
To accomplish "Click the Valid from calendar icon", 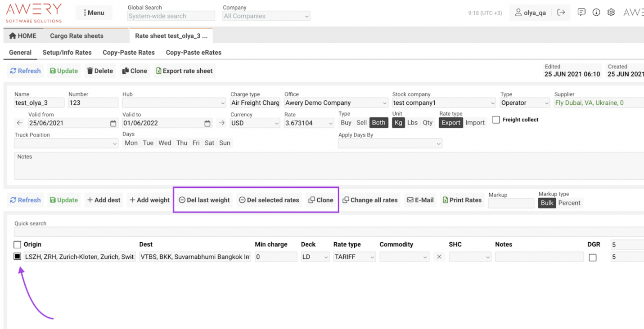I will (x=113, y=123).
